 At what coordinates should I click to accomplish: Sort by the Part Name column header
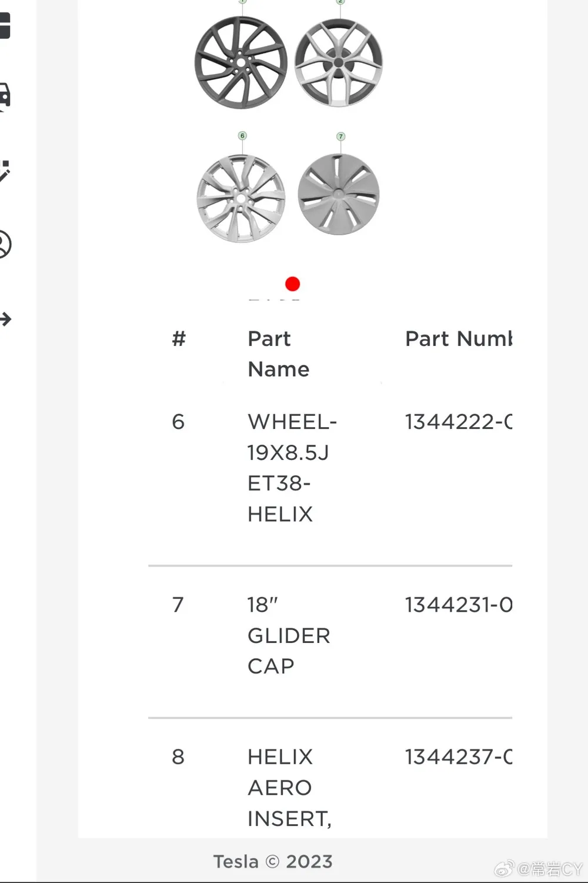(x=278, y=354)
